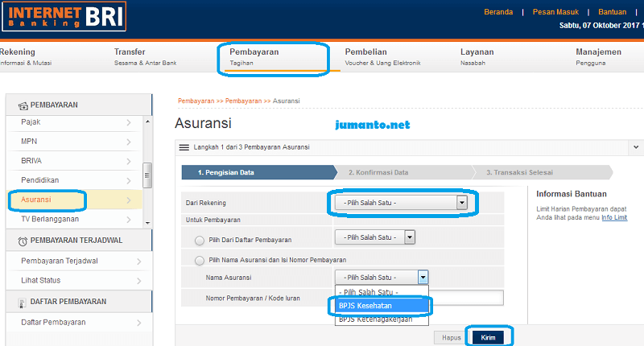
Task: Open the Daftar Pembayaran list dropdown
Action: point(375,237)
